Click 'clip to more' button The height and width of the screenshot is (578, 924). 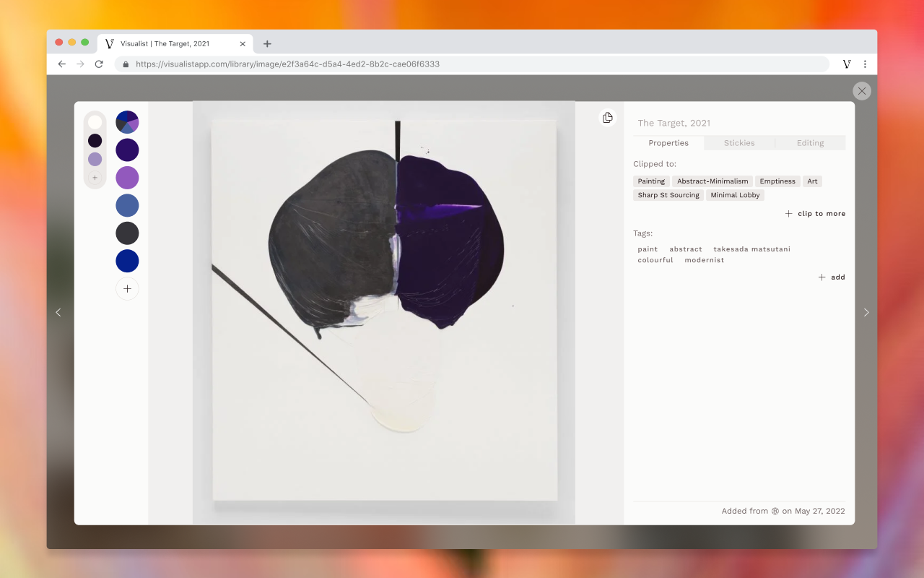click(816, 214)
